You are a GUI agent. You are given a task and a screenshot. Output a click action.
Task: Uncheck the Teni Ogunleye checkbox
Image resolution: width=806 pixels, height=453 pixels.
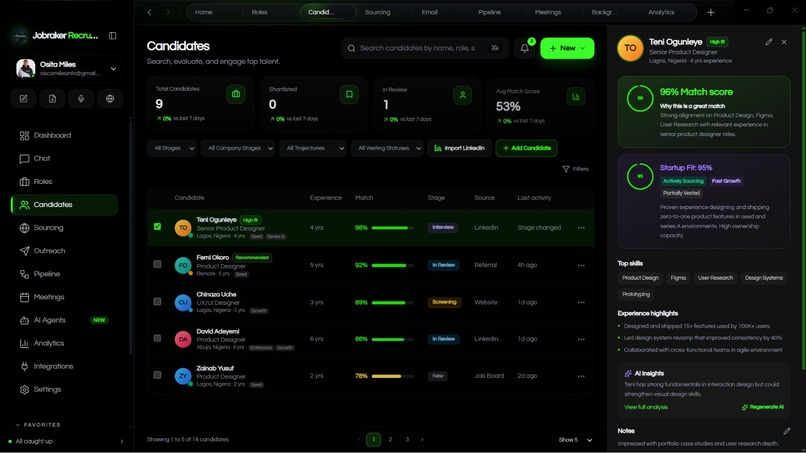pos(157,226)
